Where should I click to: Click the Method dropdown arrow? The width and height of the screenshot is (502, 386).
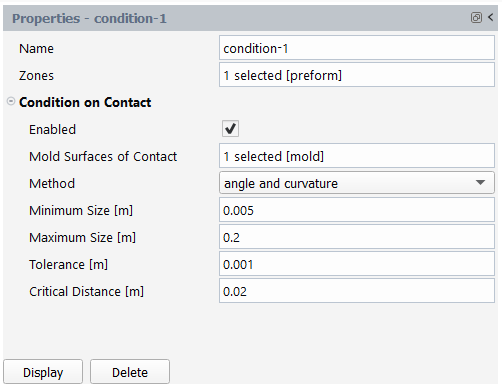coord(480,183)
